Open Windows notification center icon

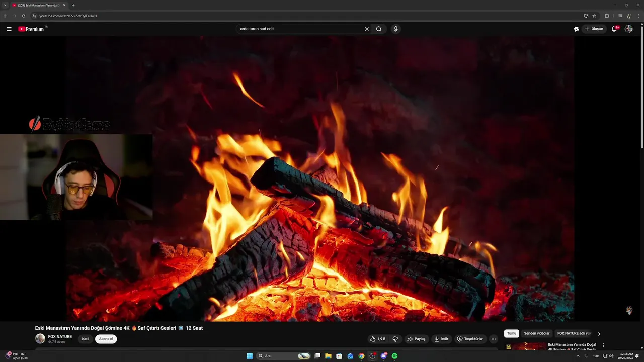click(x=637, y=356)
